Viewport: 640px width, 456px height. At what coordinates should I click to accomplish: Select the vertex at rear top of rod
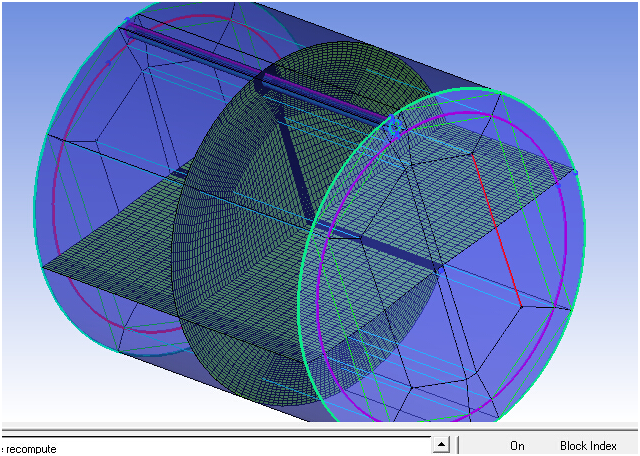click(x=127, y=21)
